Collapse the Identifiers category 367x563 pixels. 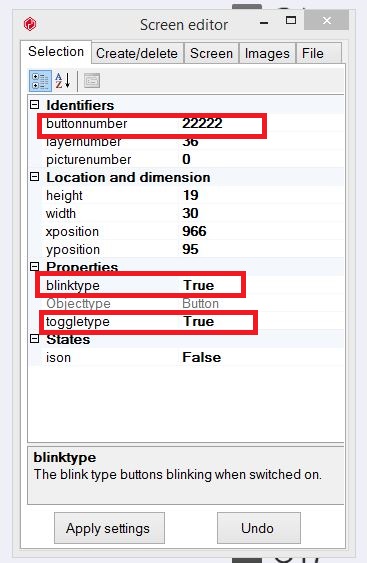tap(34, 105)
